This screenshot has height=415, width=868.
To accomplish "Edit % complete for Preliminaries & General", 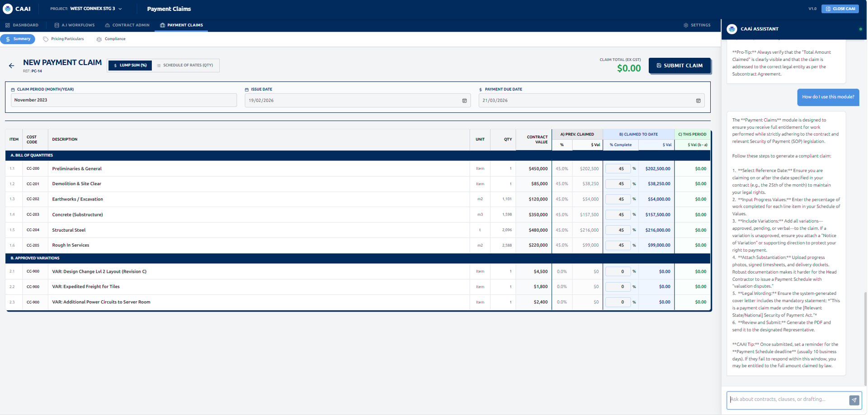I will pyautogui.click(x=618, y=168).
